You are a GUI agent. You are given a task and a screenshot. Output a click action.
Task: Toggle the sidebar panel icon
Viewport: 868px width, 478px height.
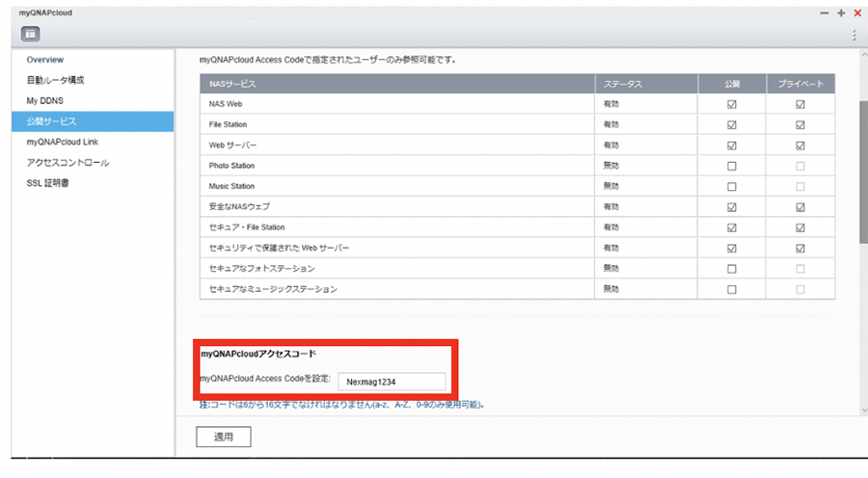(x=31, y=35)
